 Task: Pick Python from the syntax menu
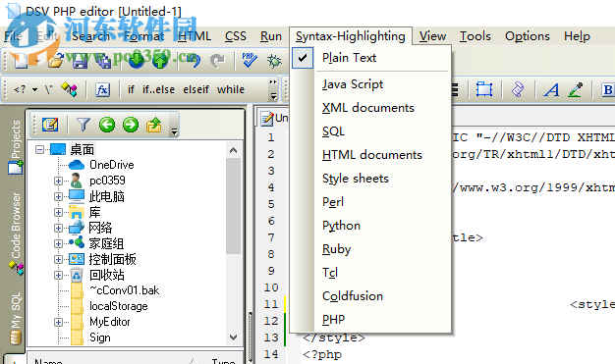point(370,226)
